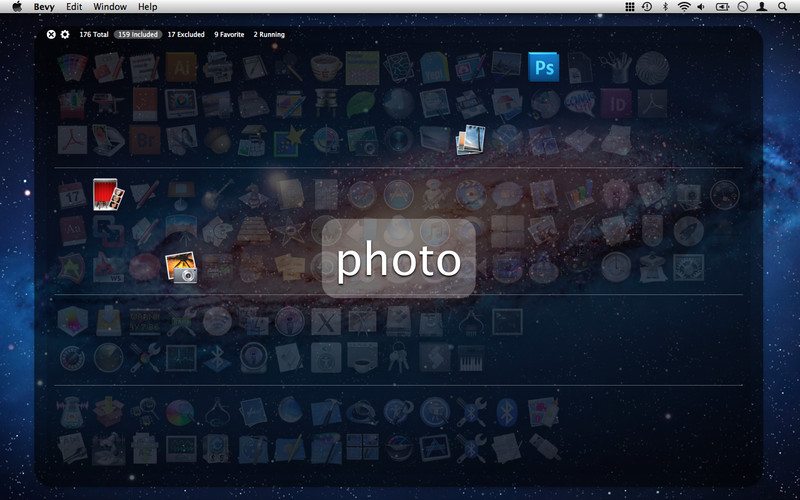
Task: Open the highlighted Photo Booth app
Action: tap(106, 193)
